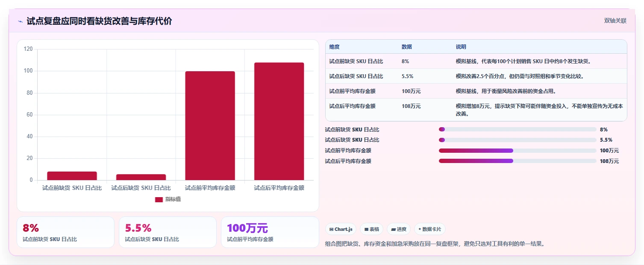The image size is (644, 265).
Task: Click the 108万元 value beside the progress bar
Action: coord(609,161)
